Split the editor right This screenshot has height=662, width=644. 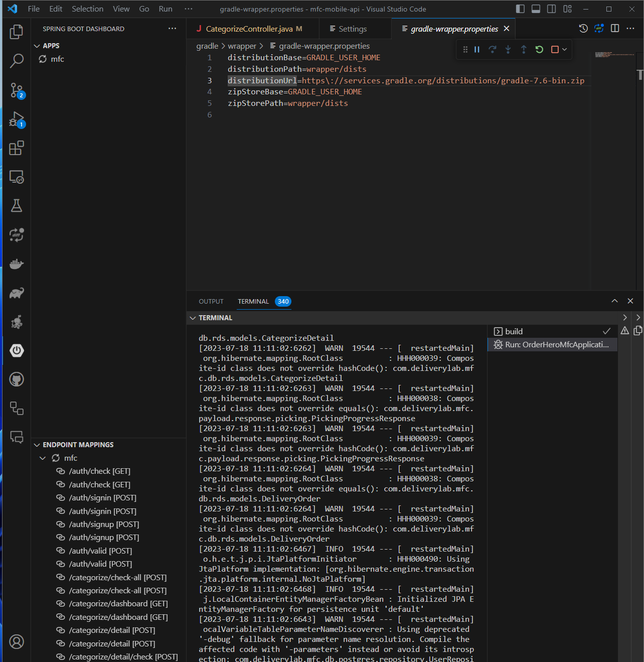click(615, 29)
